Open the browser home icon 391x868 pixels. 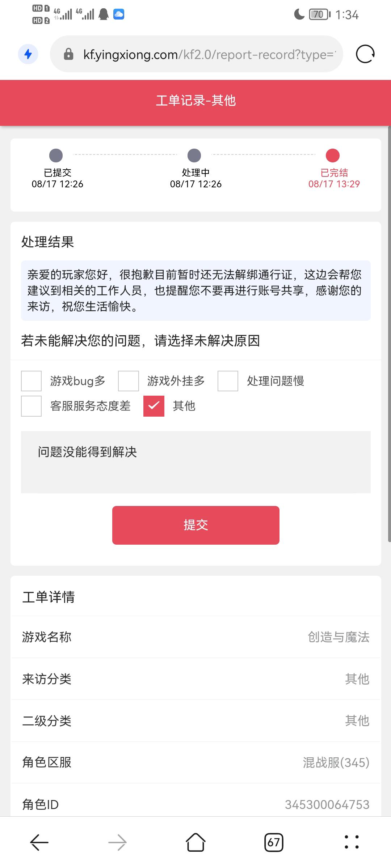click(x=195, y=842)
